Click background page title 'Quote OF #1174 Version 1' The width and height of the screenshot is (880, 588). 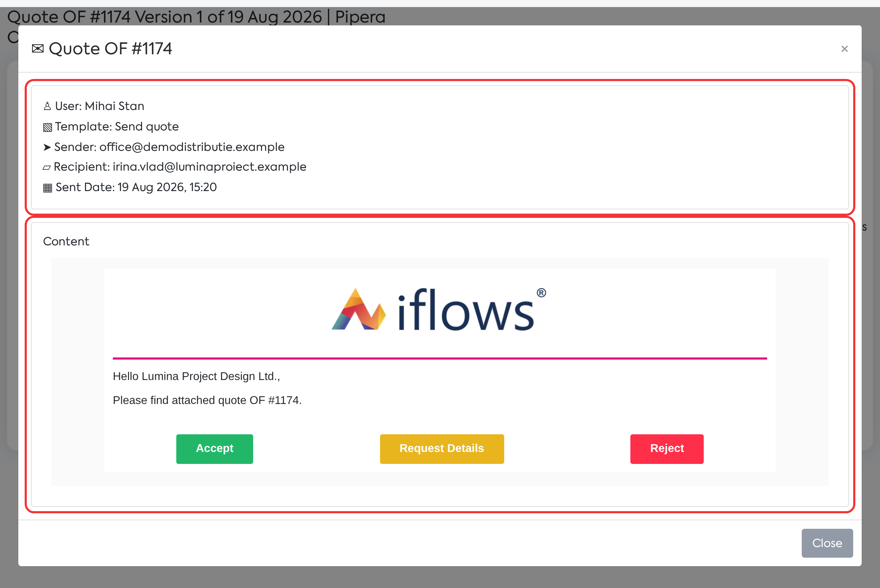[106, 17]
